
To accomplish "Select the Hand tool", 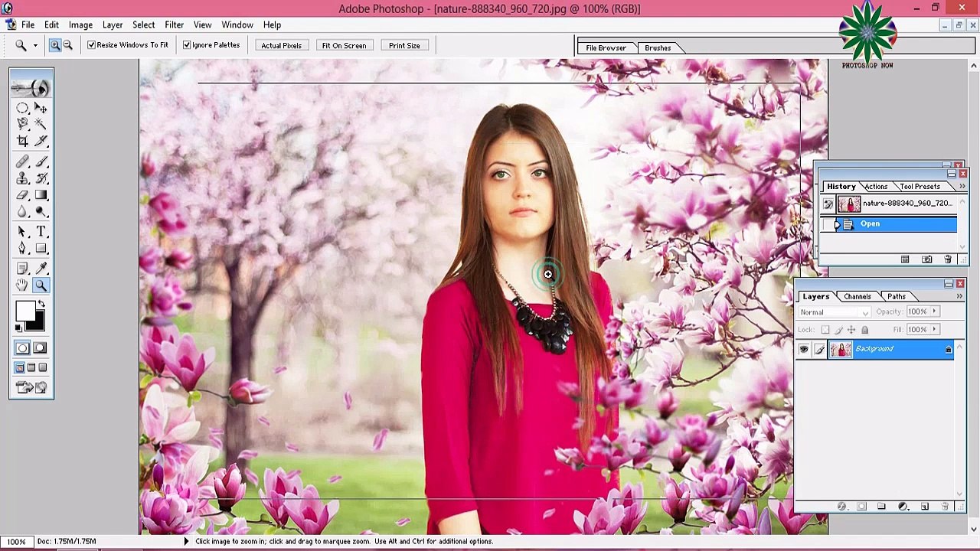I will (22, 285).
